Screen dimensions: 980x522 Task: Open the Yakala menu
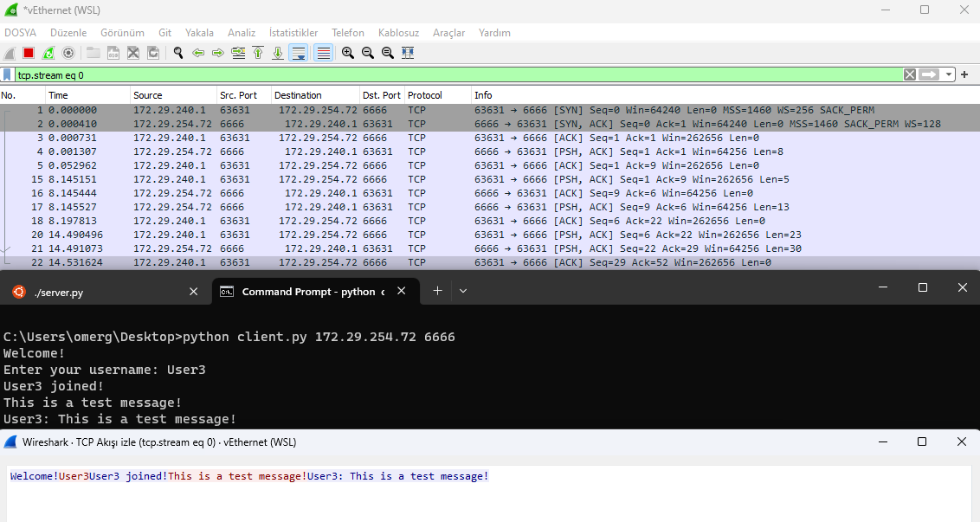pyautogui.click(x=199, y=33)
